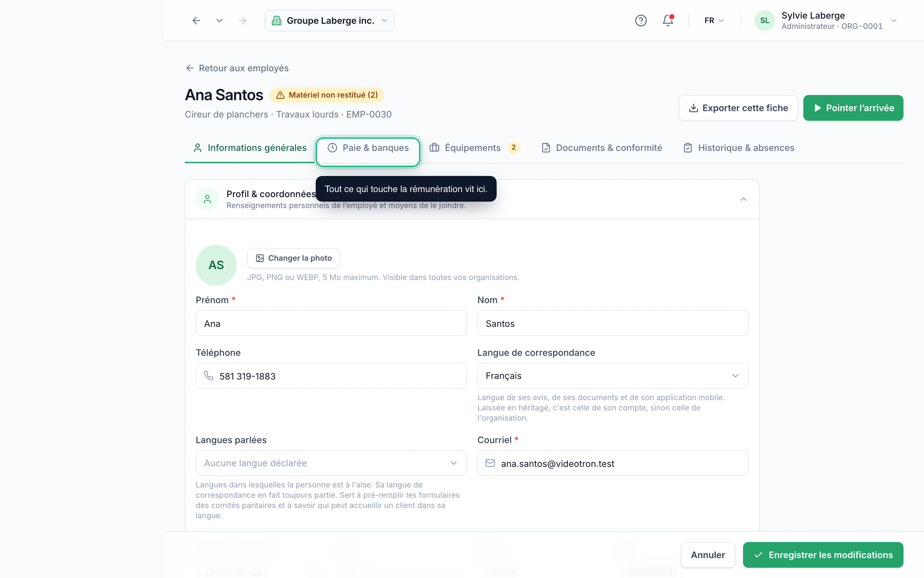Image resolution: width=924 pixels, height=578 pixels.
Task: Expand the Sylvie Laberge account menu
Action: (894, 21)
